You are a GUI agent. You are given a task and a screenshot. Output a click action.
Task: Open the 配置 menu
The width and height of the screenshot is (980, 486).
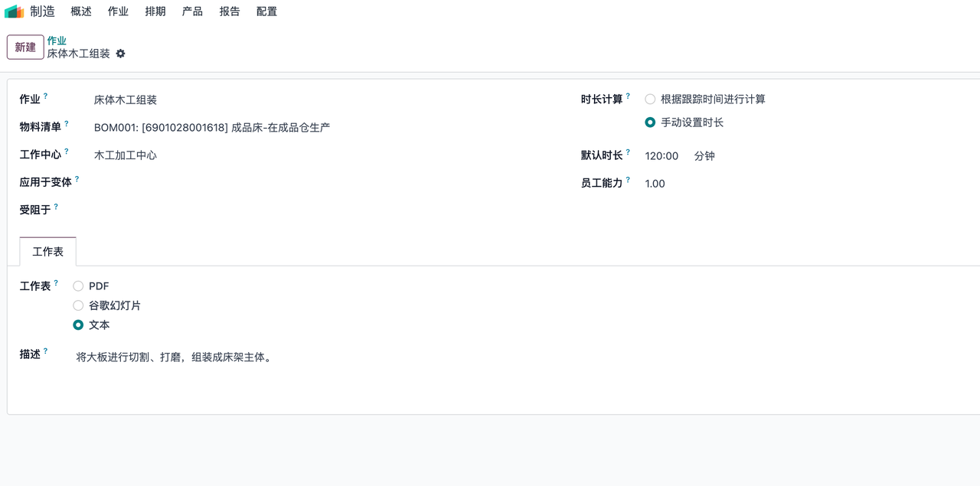(266, 11)
